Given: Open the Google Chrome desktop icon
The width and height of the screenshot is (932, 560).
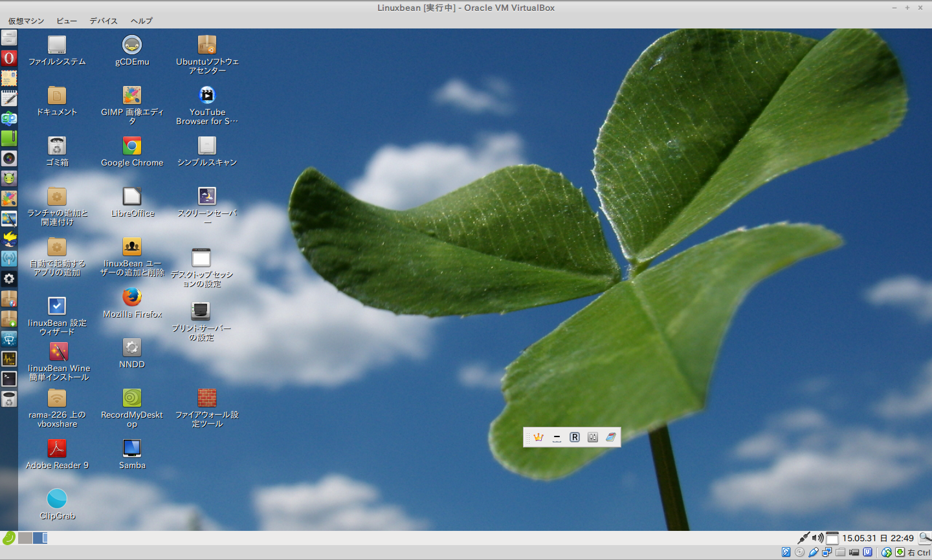Looking at the screenshot, I should (x=132, y=147).
